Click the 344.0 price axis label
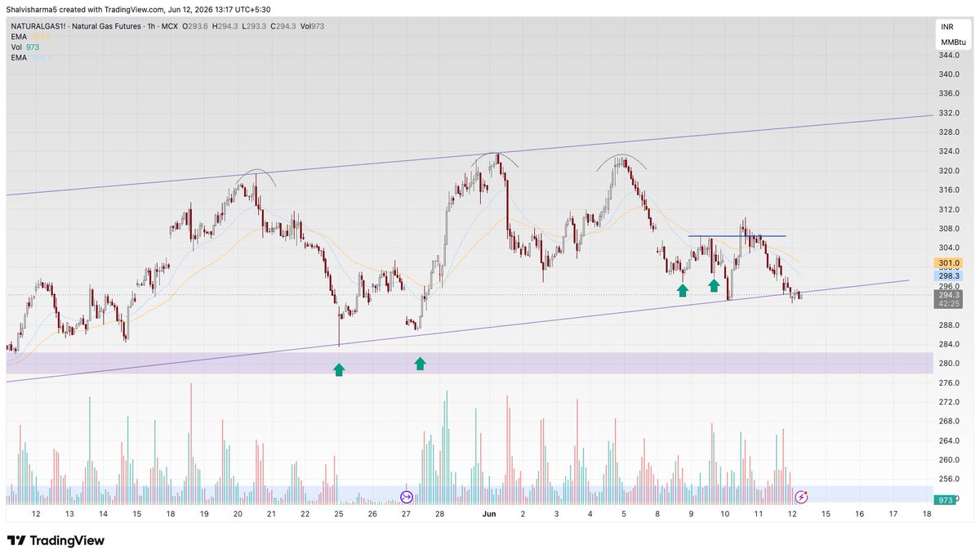The image size is (980, 559). (948, 55)
